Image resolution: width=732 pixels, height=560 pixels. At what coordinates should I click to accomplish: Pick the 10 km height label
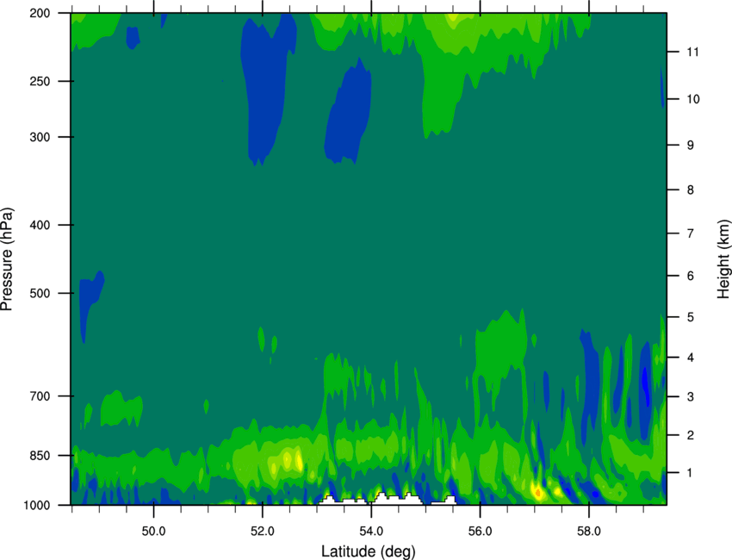point(692,99)
